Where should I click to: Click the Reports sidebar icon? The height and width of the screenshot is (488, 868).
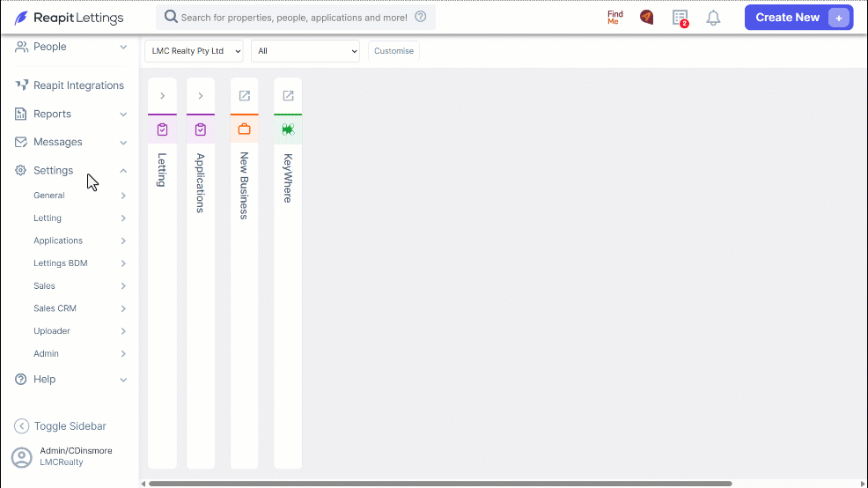(x=20, y=114)
